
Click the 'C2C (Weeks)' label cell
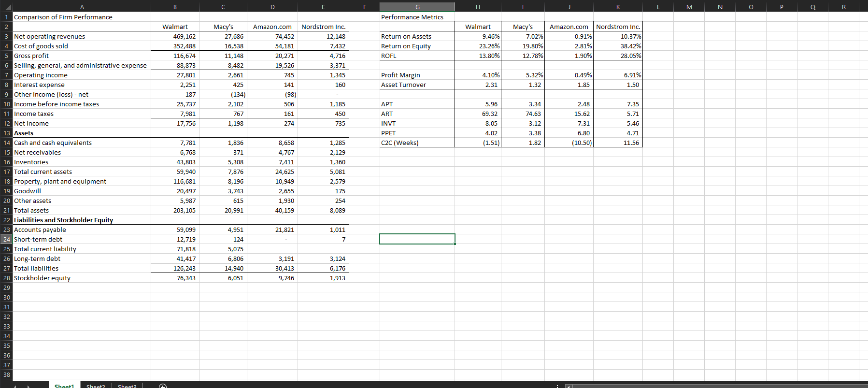(x=417, y=143)
